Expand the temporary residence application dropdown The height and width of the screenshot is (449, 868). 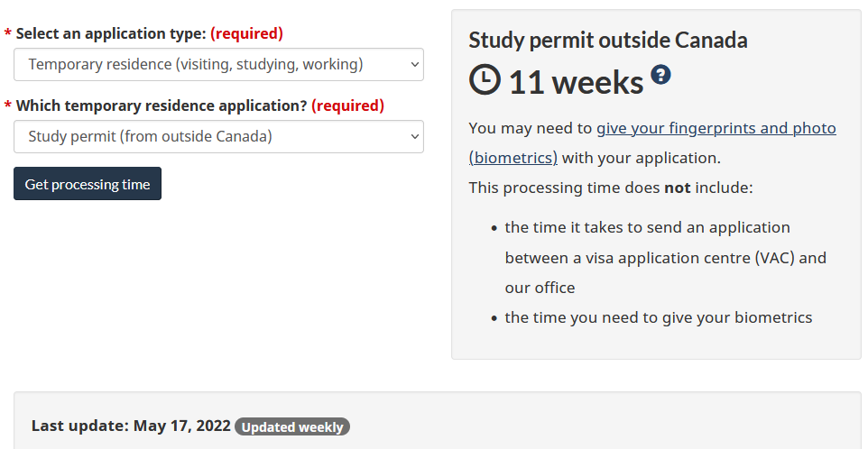tap(218, 137)
